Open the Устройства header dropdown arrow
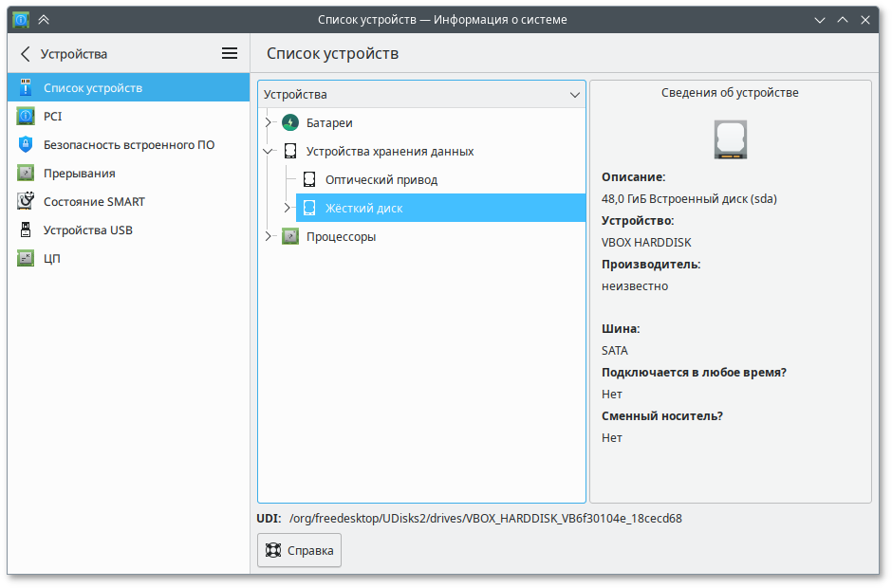 pos(575,95)
